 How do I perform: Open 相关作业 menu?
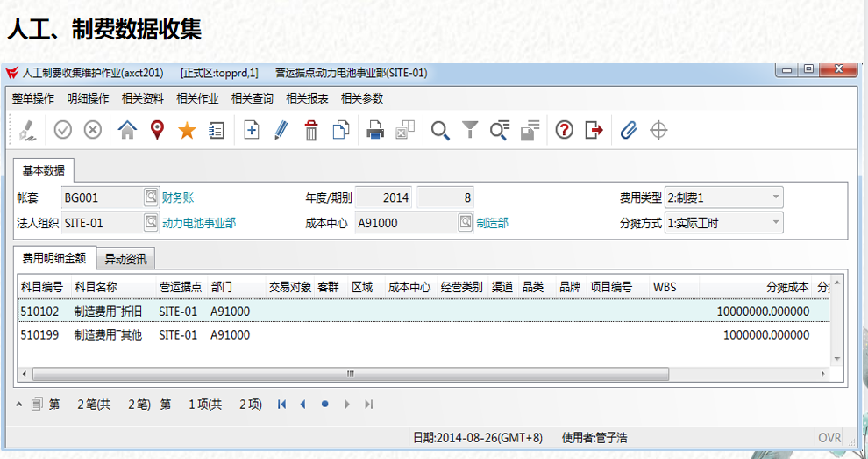click(197, 98)
